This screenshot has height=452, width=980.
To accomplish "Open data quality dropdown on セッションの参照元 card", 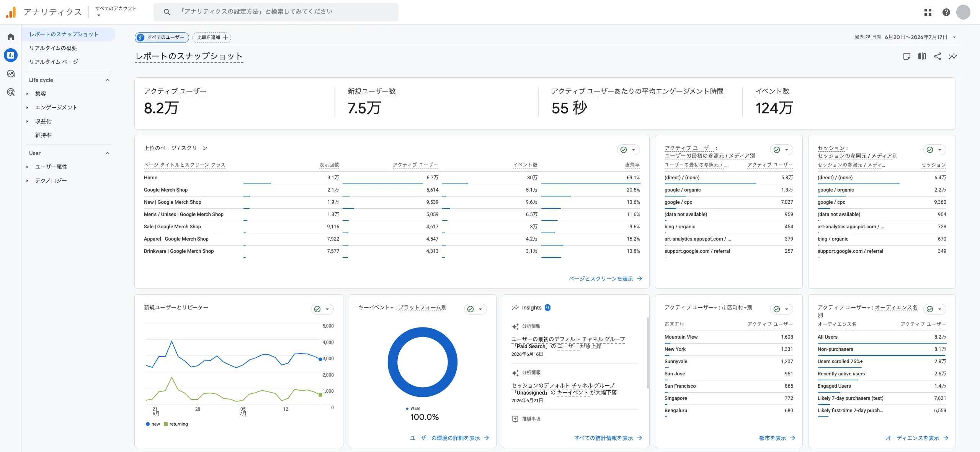I will (940, 150).
